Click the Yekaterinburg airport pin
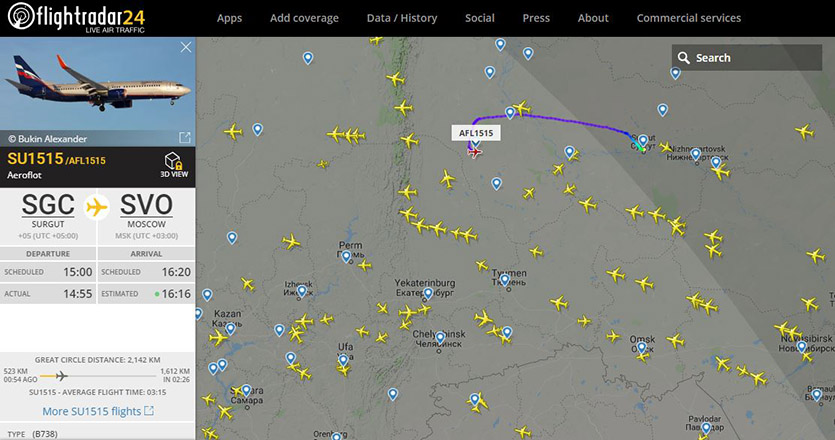This screenshot has width=835, height=440. point(428,293)
